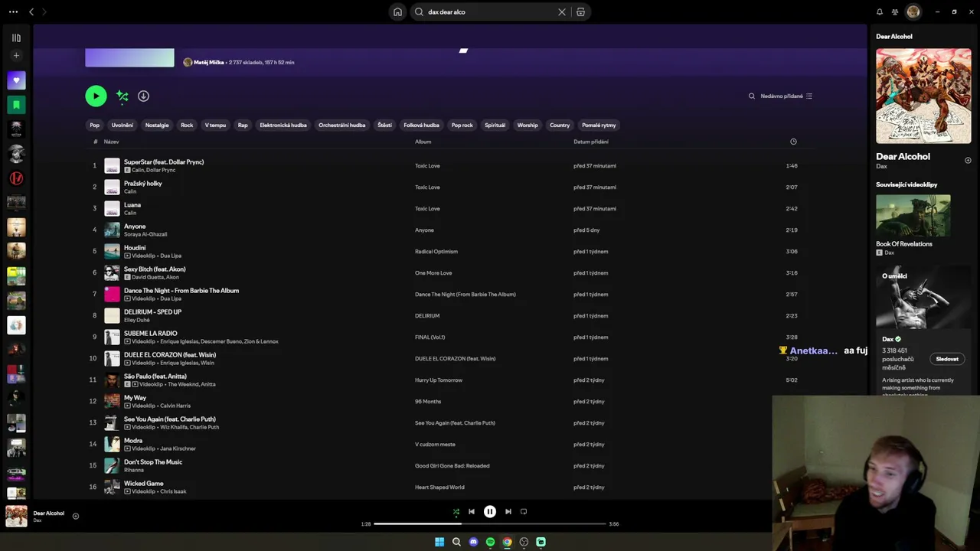
Task: Select Houdini album cover thumbnail
Action: (113, 251)
